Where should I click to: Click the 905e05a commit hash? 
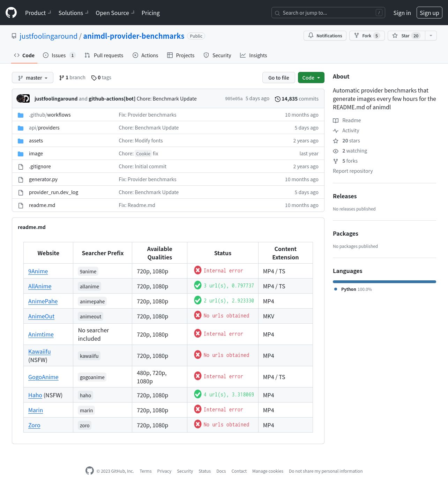tap(234, 99)
